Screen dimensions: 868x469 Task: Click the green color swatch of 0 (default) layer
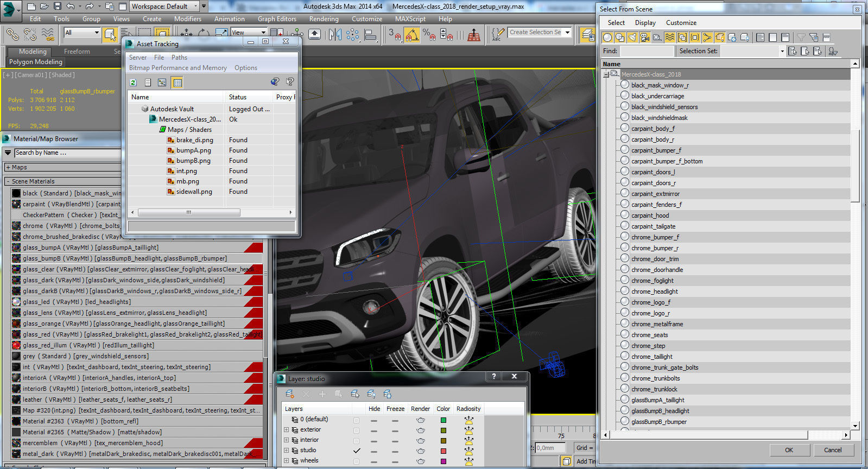(443, 420)
